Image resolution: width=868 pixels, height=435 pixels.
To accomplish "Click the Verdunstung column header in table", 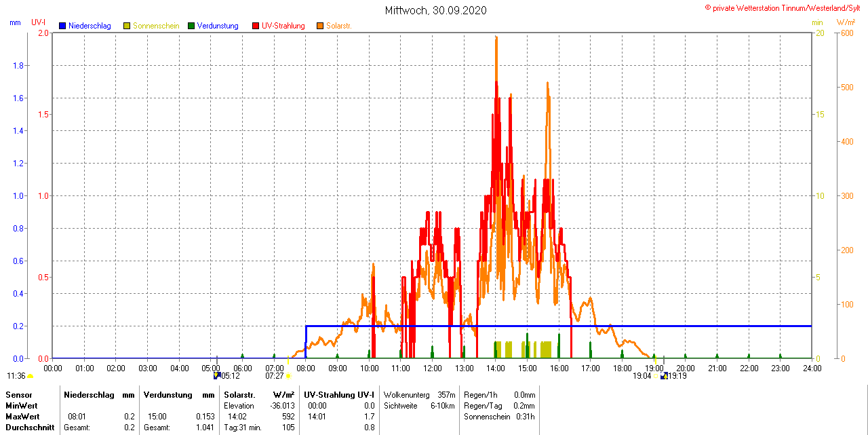I will click(168, 394).
